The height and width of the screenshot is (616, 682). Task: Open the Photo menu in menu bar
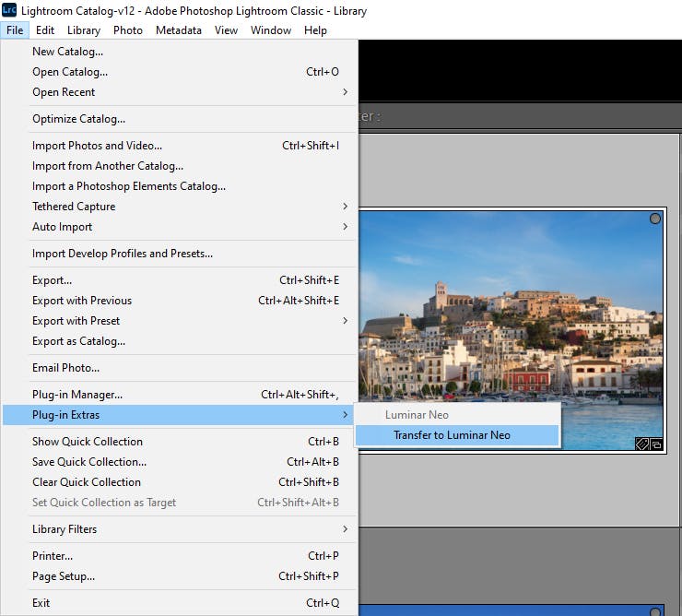(128, 30)
